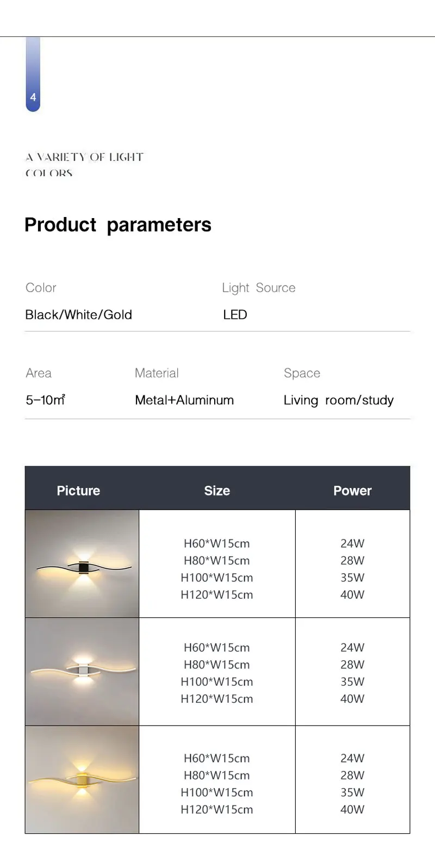Click the Metal+Aluminum material value

184,400
